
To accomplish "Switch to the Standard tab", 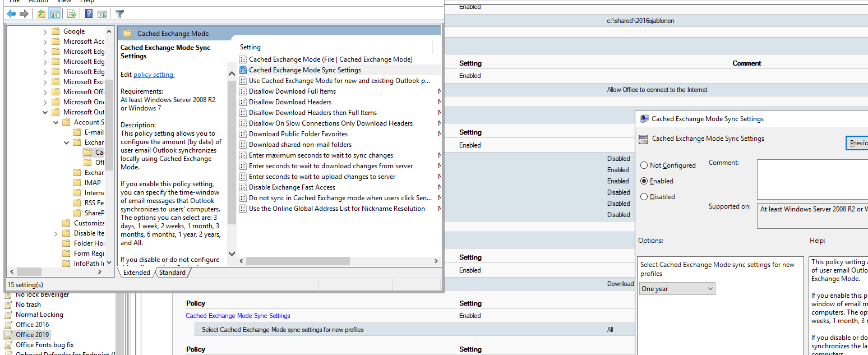I will click(172, 273).
